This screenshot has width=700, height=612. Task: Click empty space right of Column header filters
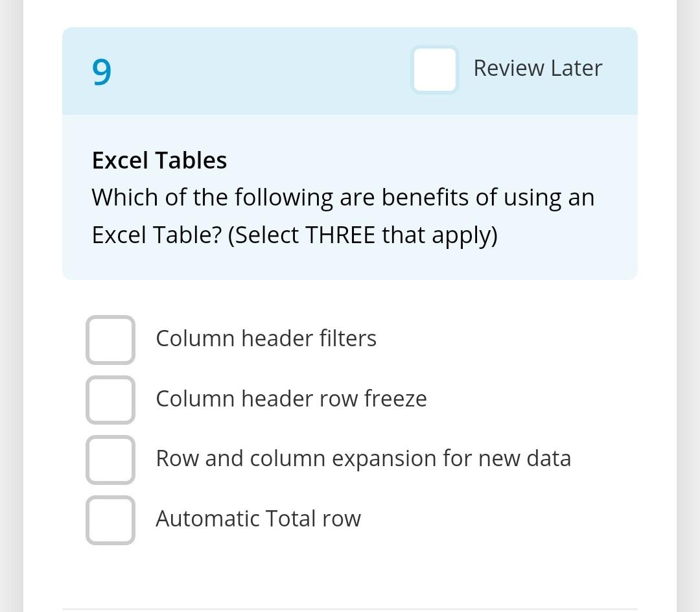point(507,339)
